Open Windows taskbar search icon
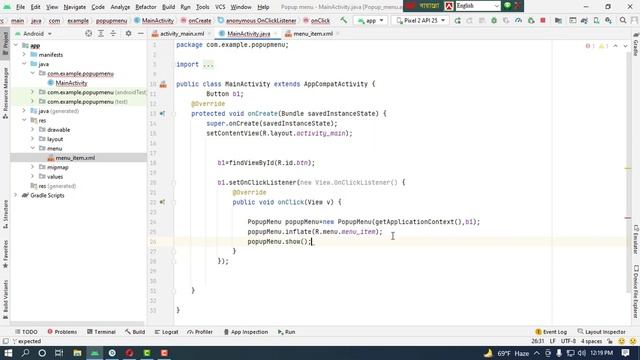The height and width of the screenshot is (360, 640). [x=25, y=353]
